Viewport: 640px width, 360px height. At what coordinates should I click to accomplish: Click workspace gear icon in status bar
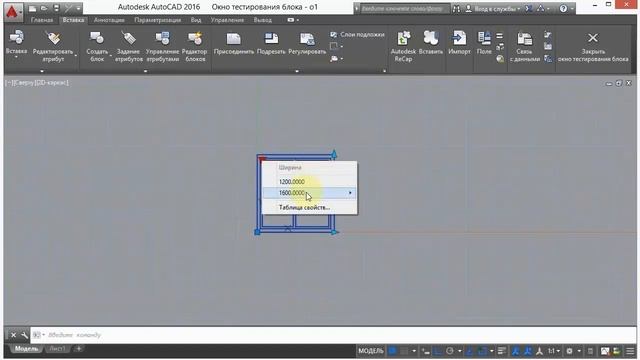pos(569,351)
